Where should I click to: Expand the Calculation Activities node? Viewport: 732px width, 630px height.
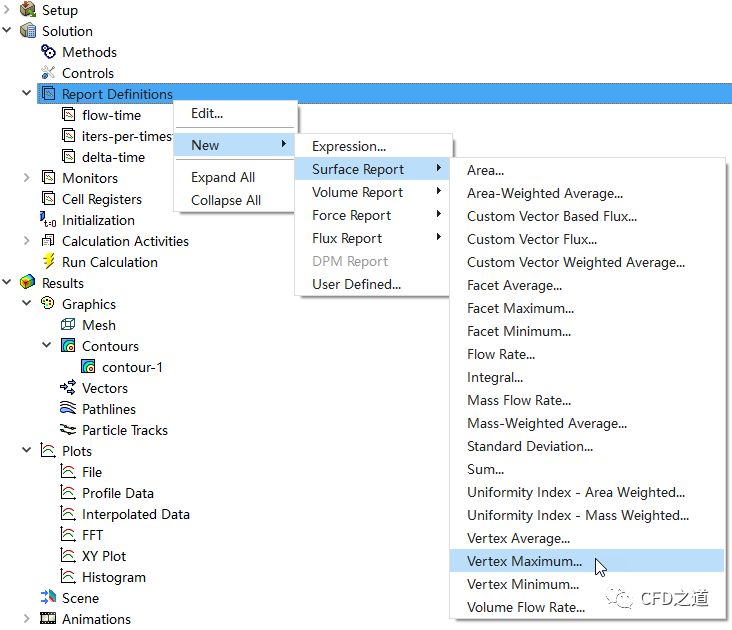[x=27, y=241]
